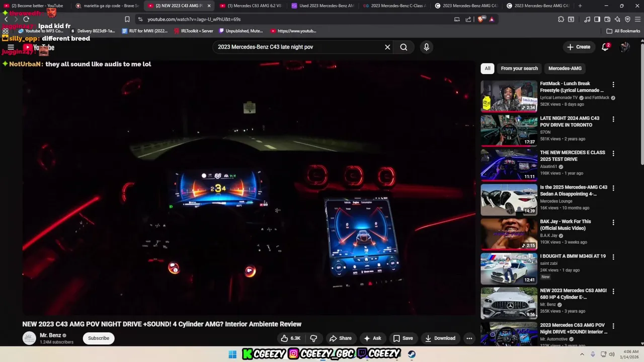Start voice search with the microphone icon
The width and height of the screenshot is (644, 362).
(426, 47)
